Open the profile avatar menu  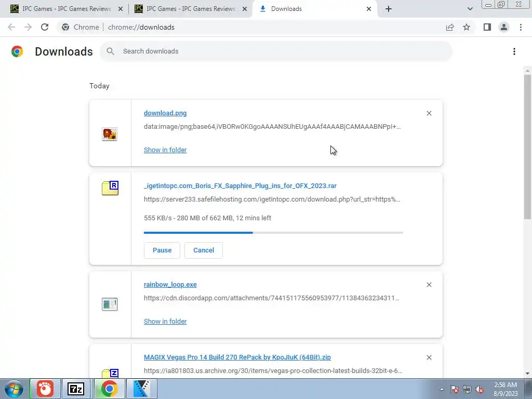[x=504, y=27]
